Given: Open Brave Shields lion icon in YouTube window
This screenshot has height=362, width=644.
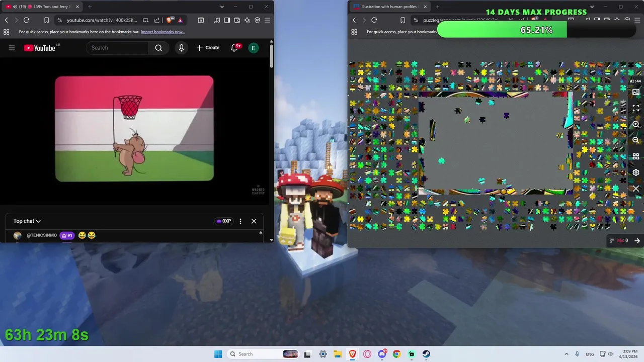Looking at the screenshot, I should click(170, 20).
